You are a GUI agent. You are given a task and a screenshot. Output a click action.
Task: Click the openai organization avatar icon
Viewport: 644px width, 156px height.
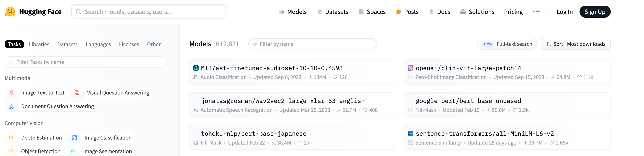click(410, 68)
